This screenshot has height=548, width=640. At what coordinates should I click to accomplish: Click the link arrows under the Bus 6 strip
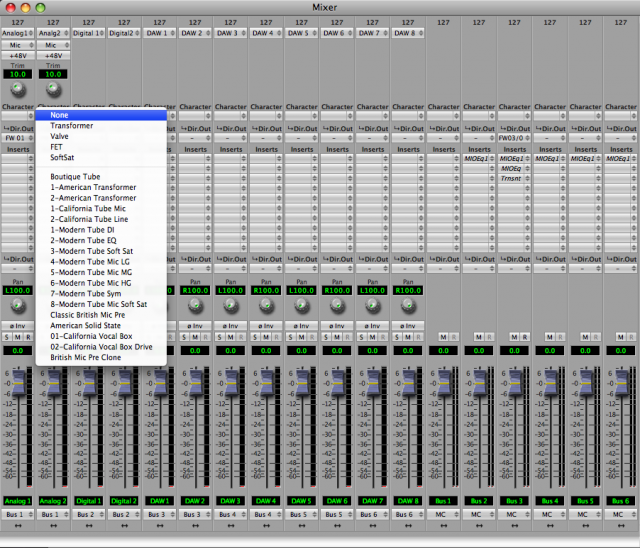pyautogui.click(x=621, y=526)
